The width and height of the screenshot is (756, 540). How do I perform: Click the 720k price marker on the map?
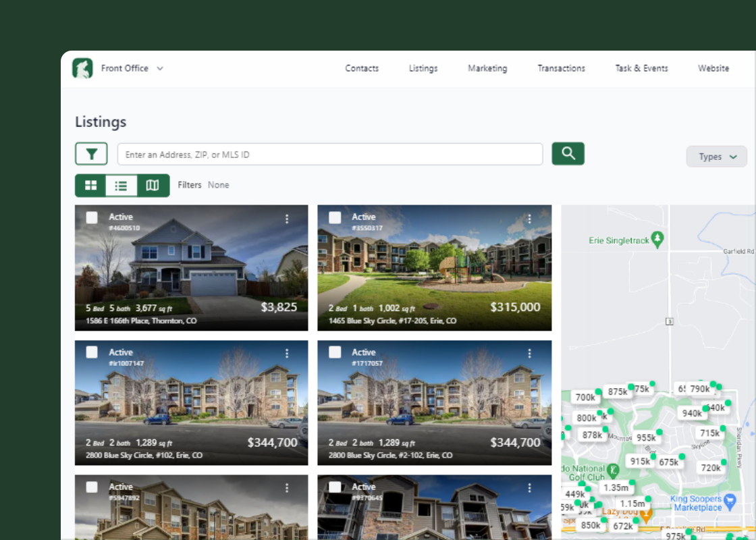pos(711,468)
